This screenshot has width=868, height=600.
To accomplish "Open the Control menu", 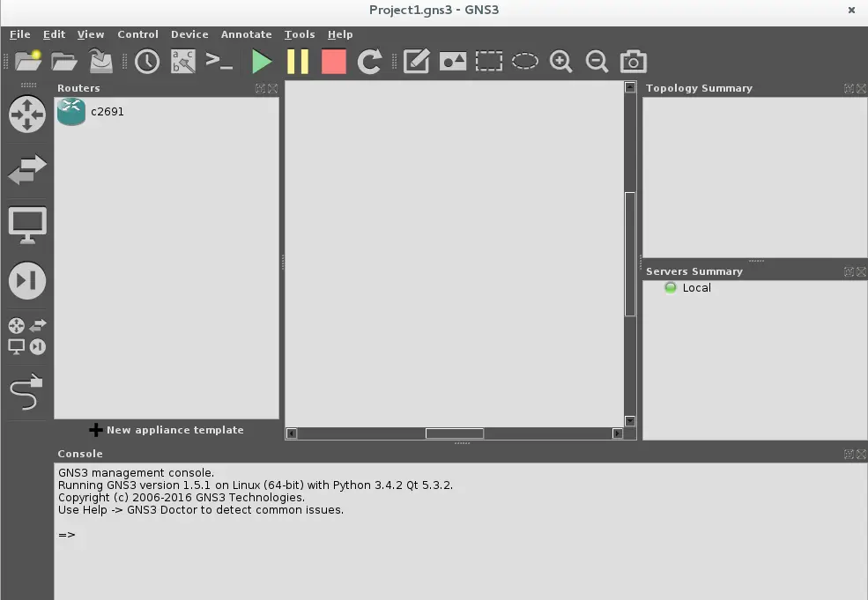I will (137, 34).
